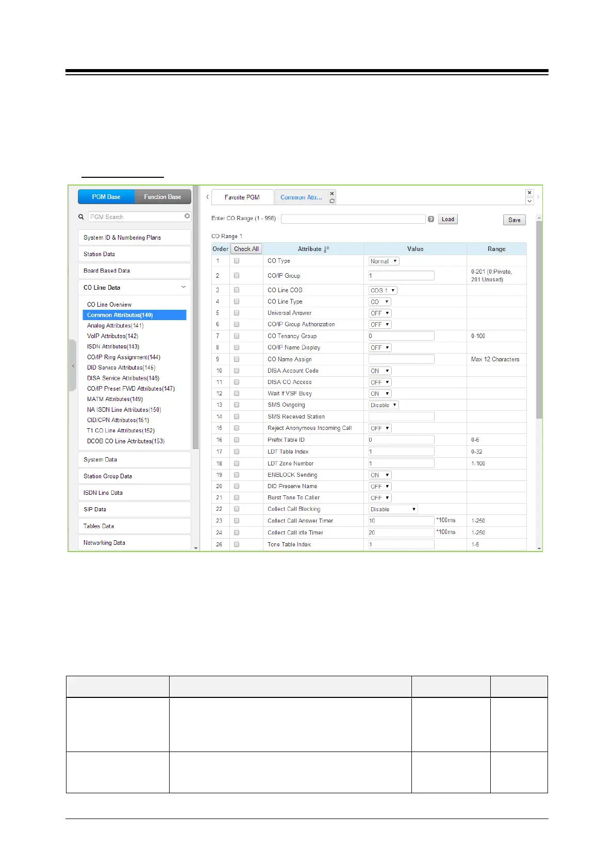Image resolution: width=614 pixels, height=868 pixels.
Task: Tick the Collect Call Blocking checkbox
Action: click(237, 509)
